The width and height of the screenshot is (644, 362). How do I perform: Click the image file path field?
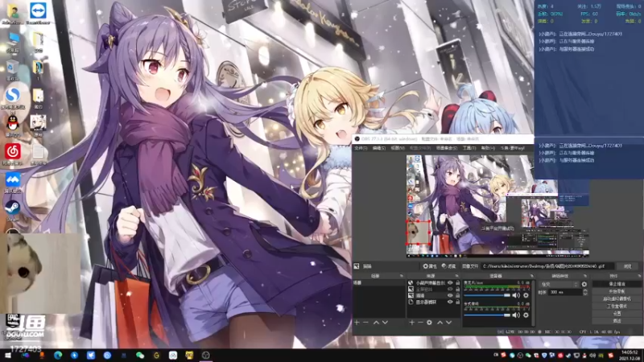pyautogui.click(x=547, y=266)
